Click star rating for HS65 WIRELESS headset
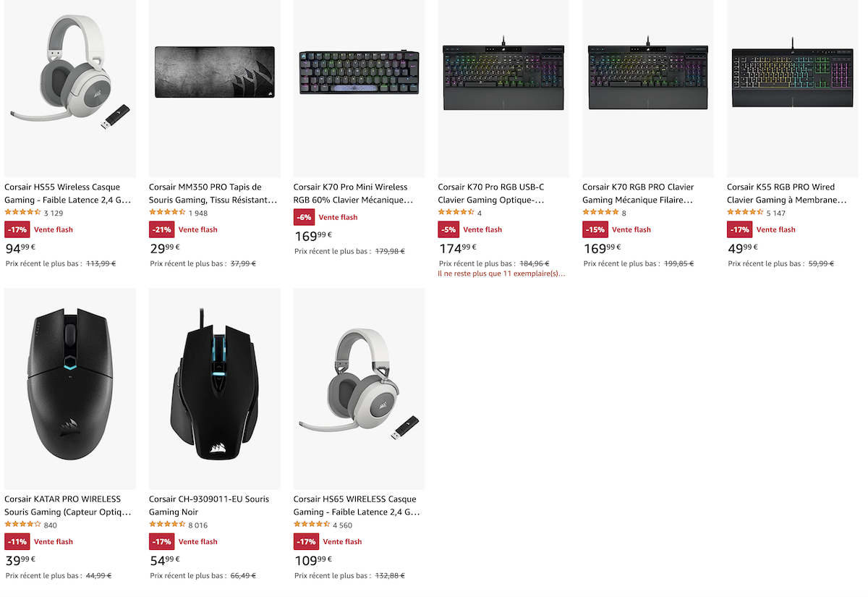This screenshot has height=597, width=868. [312, 525]
